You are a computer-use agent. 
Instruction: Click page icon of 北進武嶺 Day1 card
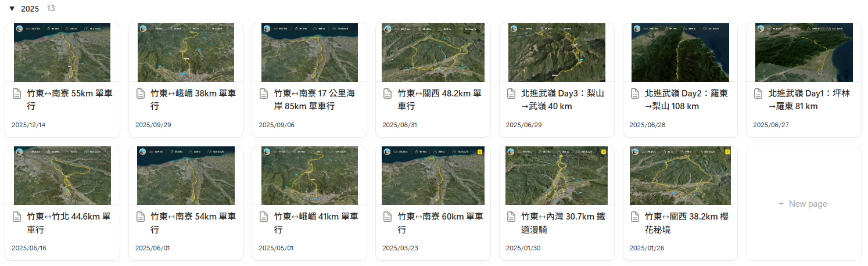(x=758, y=94)
